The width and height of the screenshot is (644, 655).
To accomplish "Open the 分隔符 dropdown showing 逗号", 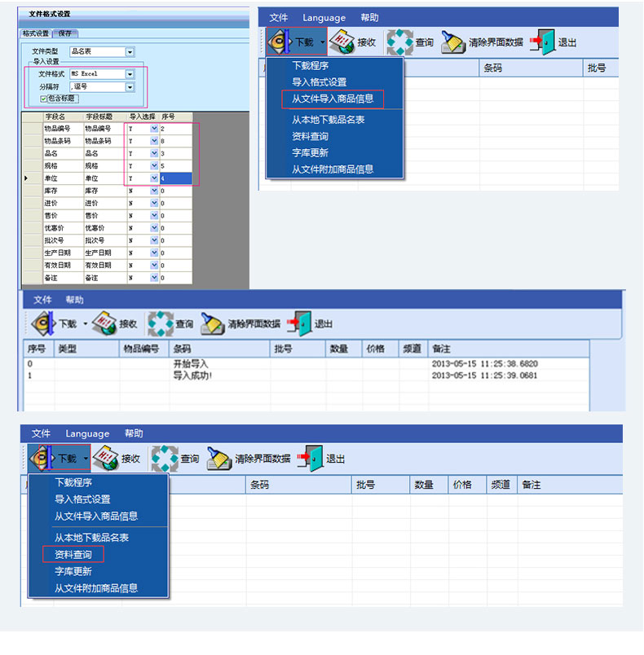I will [x=130, y=87].
